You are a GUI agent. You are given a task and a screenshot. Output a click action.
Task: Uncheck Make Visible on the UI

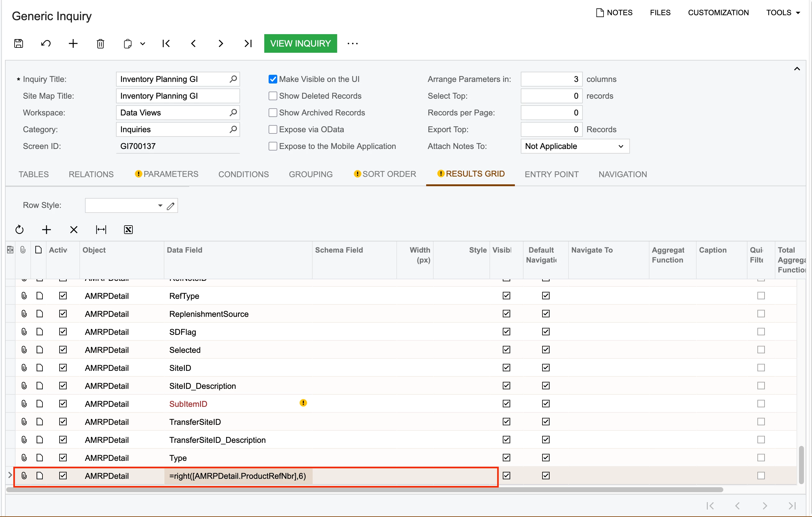(x=273, y=79)
